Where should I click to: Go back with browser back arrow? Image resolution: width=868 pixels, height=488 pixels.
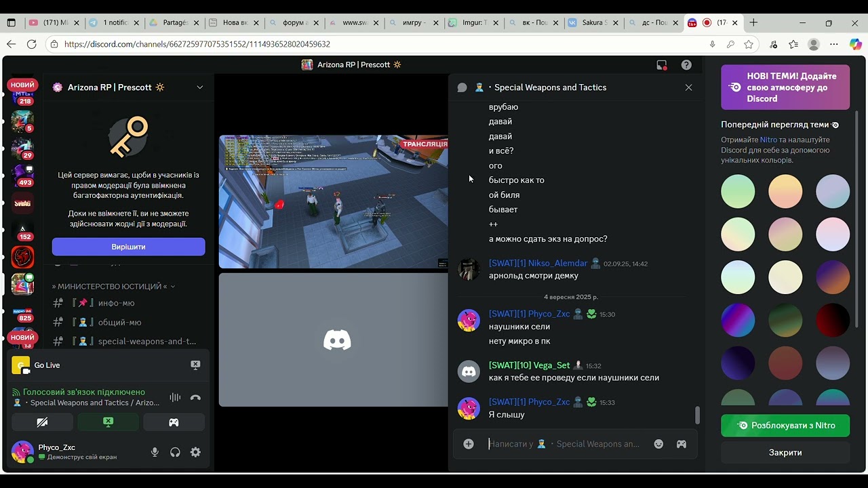click(x=11, y=44)
